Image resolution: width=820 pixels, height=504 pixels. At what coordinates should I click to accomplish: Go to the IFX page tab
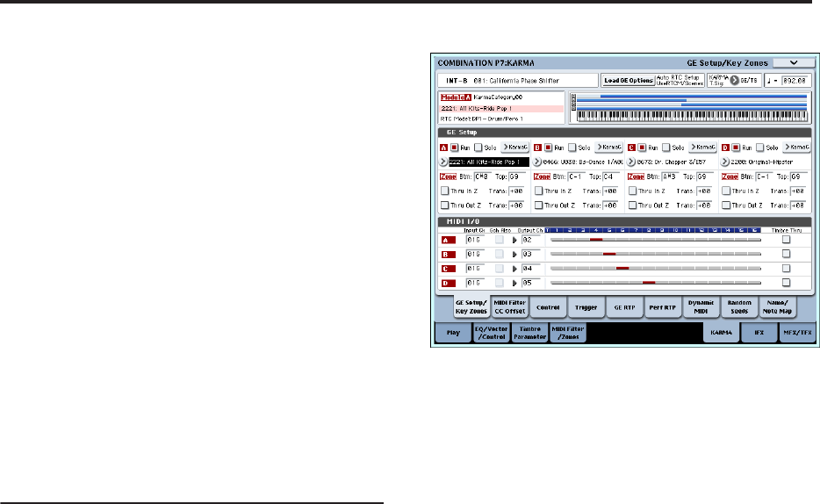pos(759,333)
